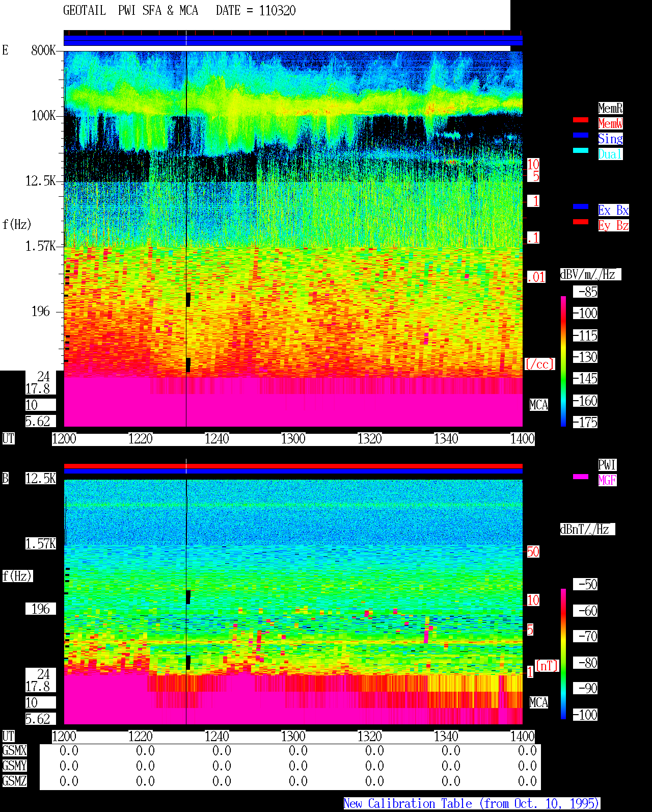Click the -70 value on the magnetic color scale
The image size is (652, 812).
click(x=586, y=636)
